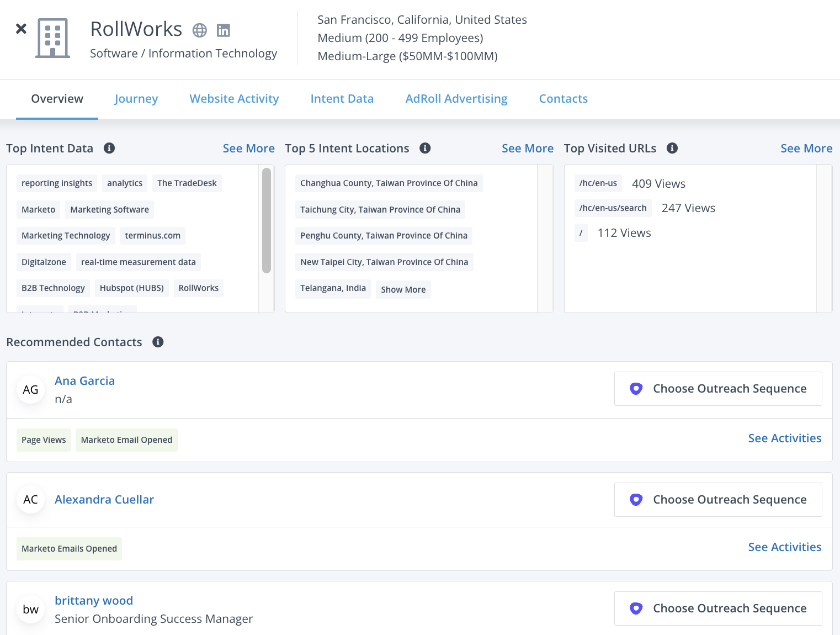Select the Marketo intent tag
This screenshot has width=840, height=635.
(x=39, y=210)
